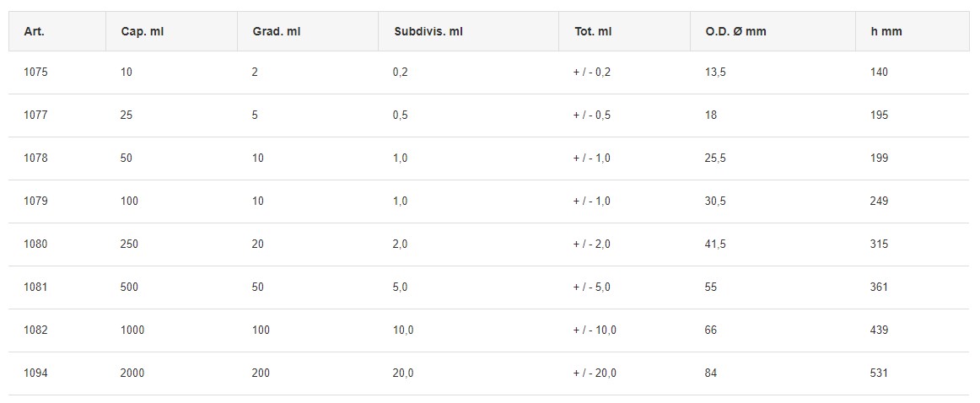Select article number 1075
The width and height of the screenshot is (980, 403).
[35, 73]
